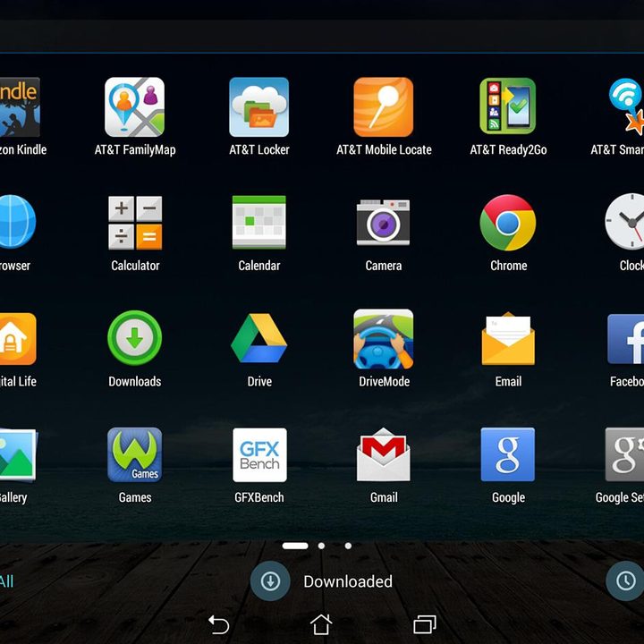The image size is (644, 644).
Task: Select the clock tab at right
Action: 625,581
